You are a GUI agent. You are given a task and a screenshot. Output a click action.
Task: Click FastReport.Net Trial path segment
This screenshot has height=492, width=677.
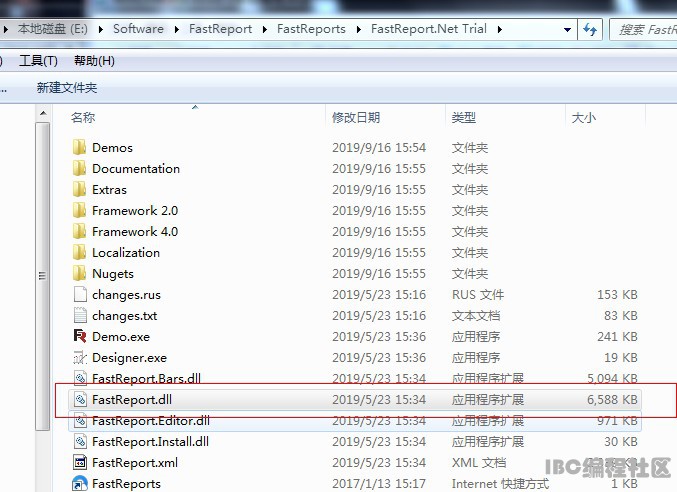(429, 29)
